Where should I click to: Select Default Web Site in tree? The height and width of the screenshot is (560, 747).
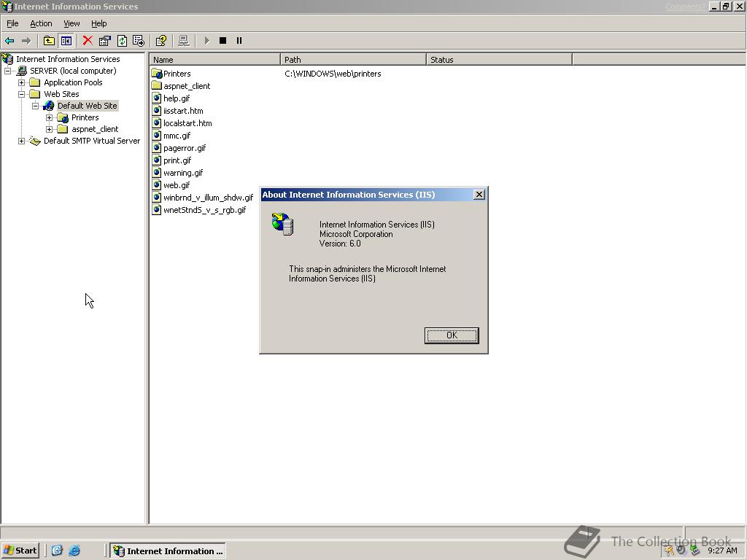tap(88, 106)
